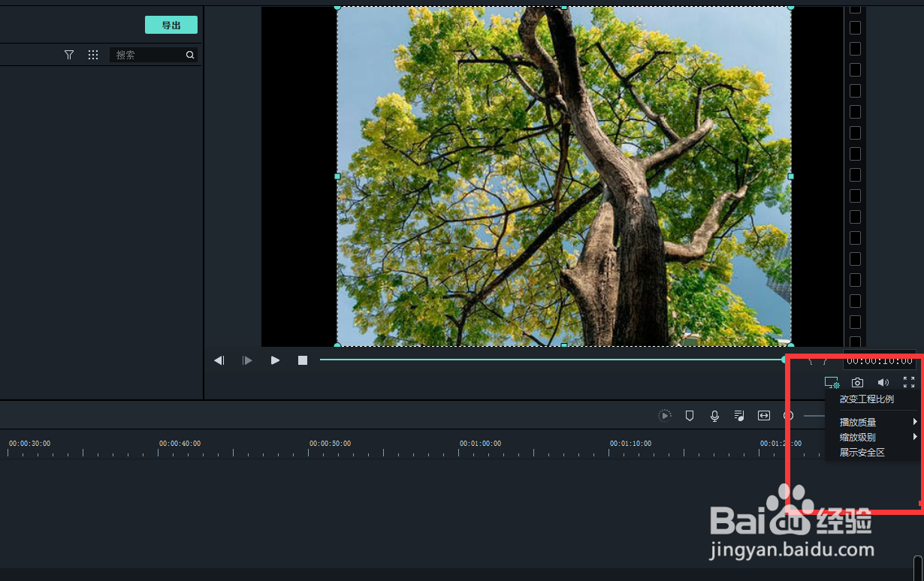This screenshot has width=924, height=581.
Task: Record voiceover with microphone icon
Action: coord(714,416)
